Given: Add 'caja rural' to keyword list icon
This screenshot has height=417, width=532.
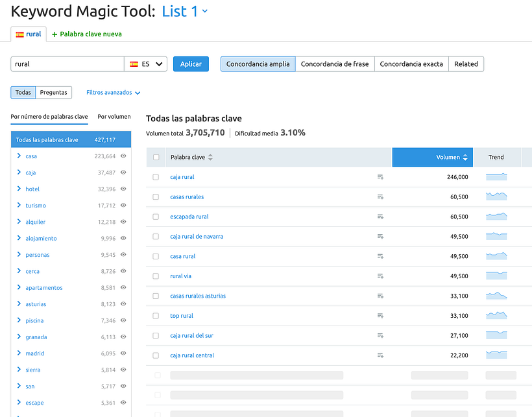Looking at the screenshot, I should [380, 177].
